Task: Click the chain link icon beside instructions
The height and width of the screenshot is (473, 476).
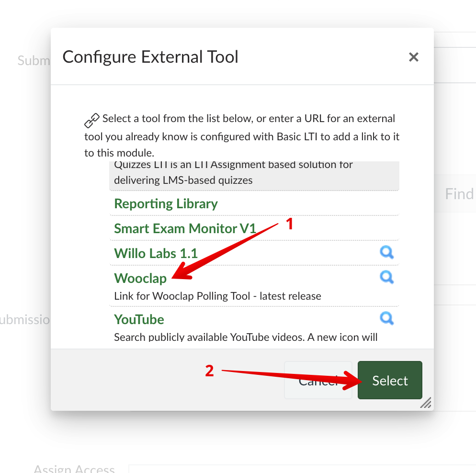Action: click(x=91, y=121)
